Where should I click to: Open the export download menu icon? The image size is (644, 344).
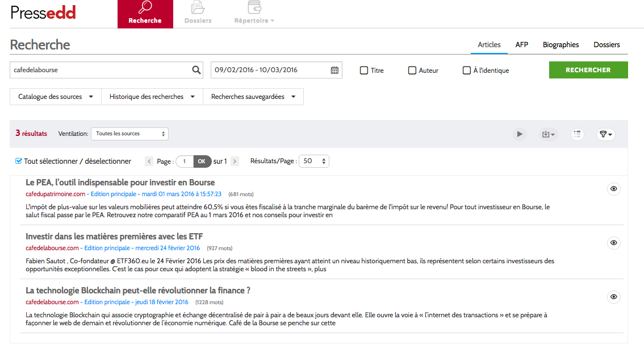(x=548, y=134)
